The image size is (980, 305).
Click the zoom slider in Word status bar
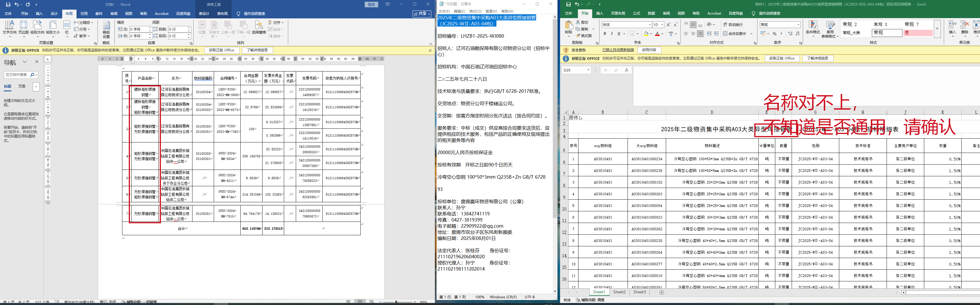(x=397, y=302)
